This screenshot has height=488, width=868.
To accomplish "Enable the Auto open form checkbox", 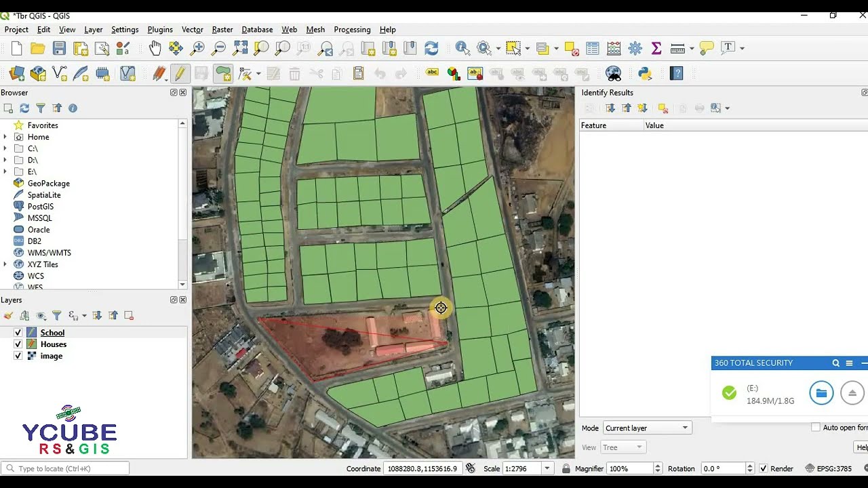I will [x=816, y=428].
